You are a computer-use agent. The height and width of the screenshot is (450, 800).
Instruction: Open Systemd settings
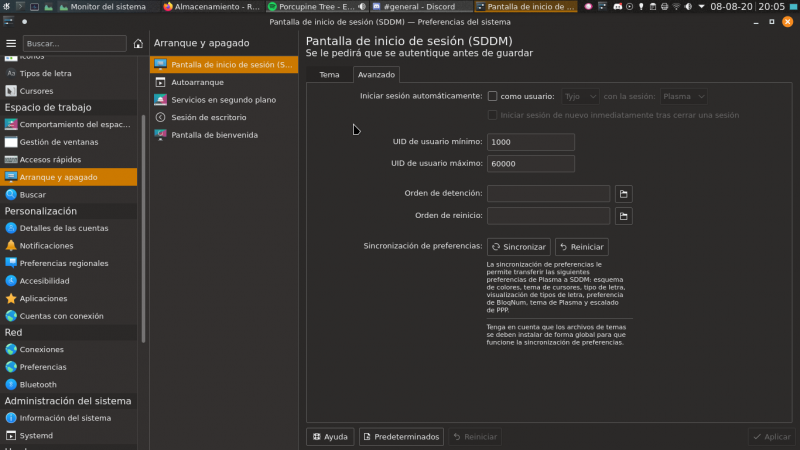tap(68, 436)
